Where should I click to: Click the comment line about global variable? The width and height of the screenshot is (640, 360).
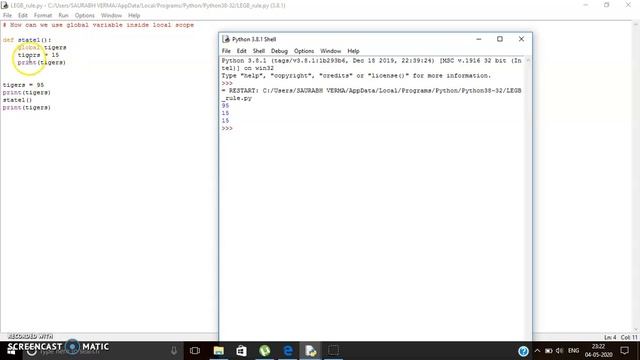pos(98,25)
